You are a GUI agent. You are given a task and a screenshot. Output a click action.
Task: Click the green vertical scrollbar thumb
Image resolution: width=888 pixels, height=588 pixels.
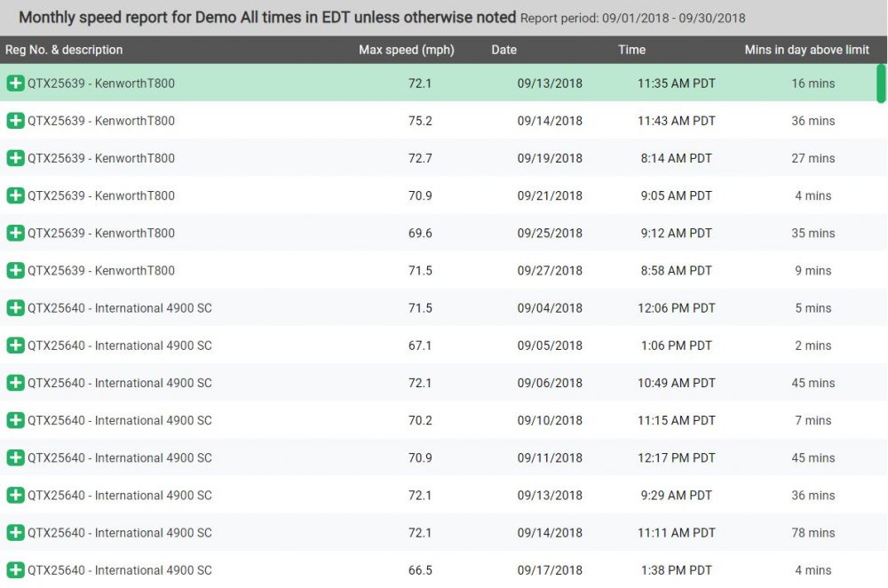coord(881,83)
